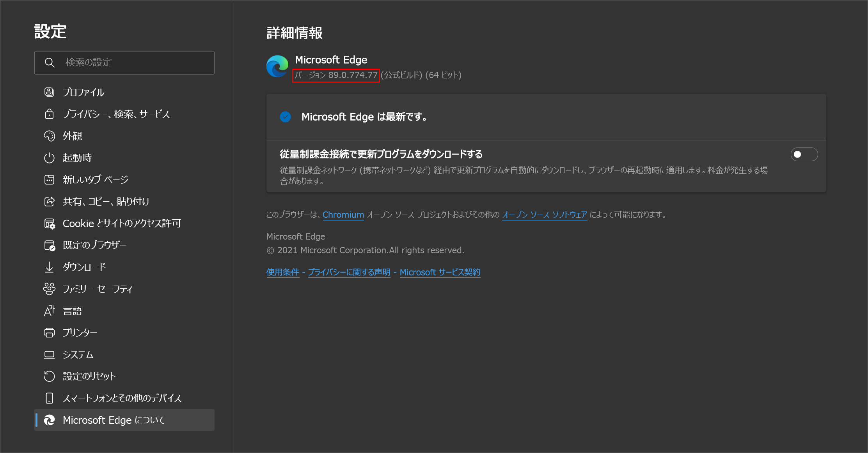Click the power icon beside 起動時
Viewport: 868px width, 453px height.
[x=49, y=158]
